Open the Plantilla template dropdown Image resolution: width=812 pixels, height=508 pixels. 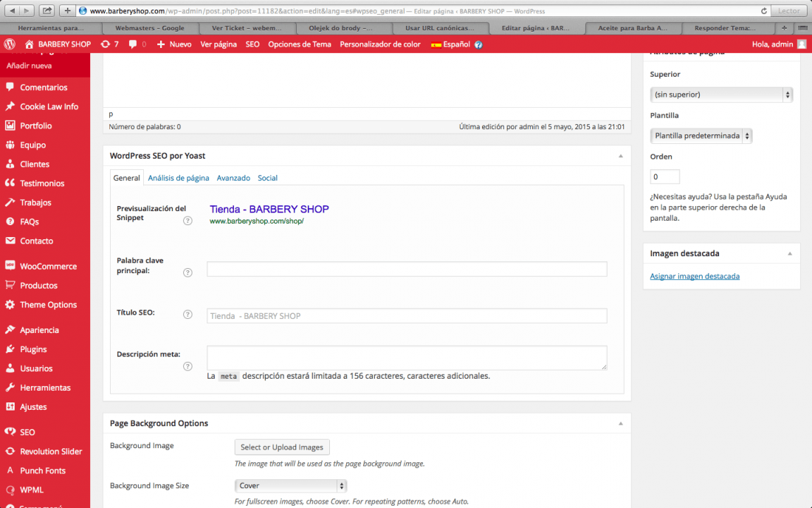(x=701, y=136)
